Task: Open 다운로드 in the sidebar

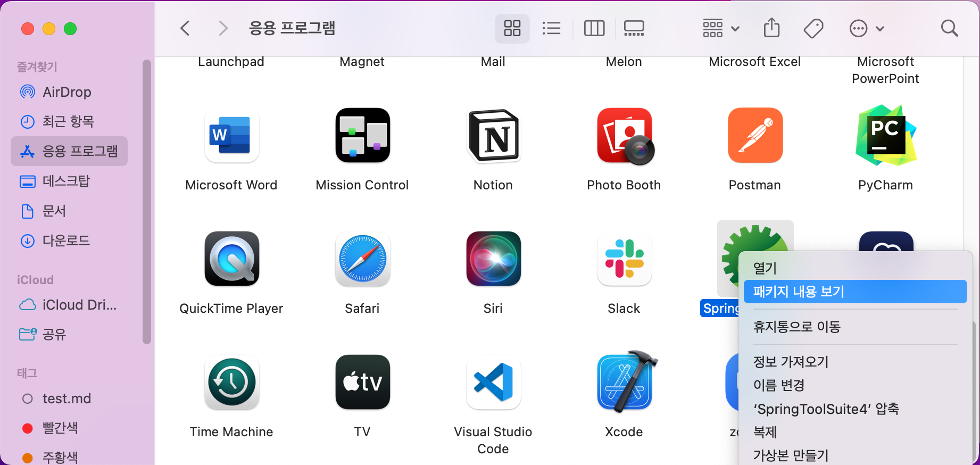Action: coord(69,240)
